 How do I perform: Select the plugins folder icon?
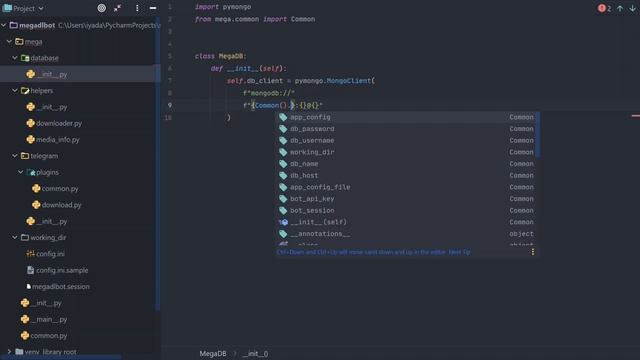tap(31, 172)
